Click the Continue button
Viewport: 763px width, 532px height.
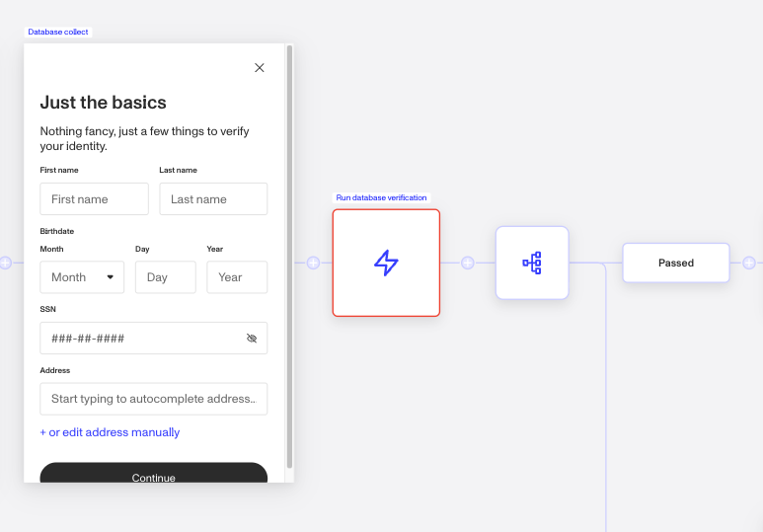153,473
